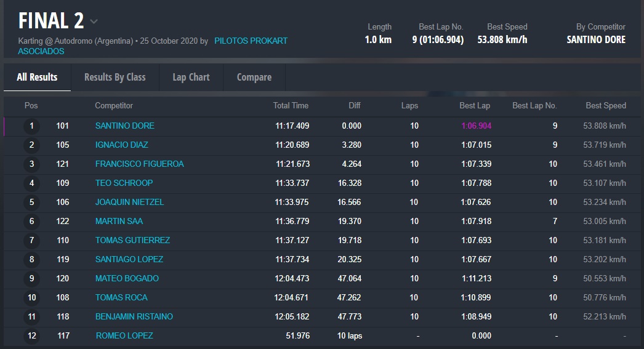The width and height of the screenshot is (644, 349).
Task: Click the Best Lap column header
Action: click(x=475, y=105)
